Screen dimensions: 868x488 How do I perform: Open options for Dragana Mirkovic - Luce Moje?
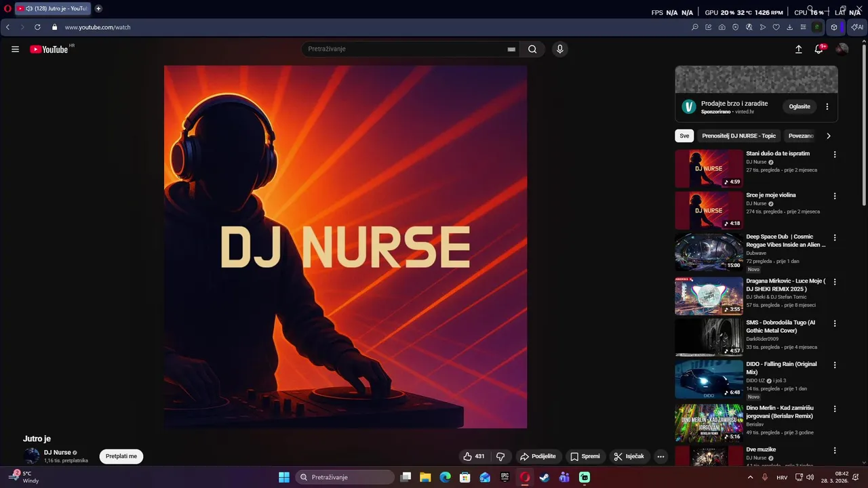pos(835,281)
